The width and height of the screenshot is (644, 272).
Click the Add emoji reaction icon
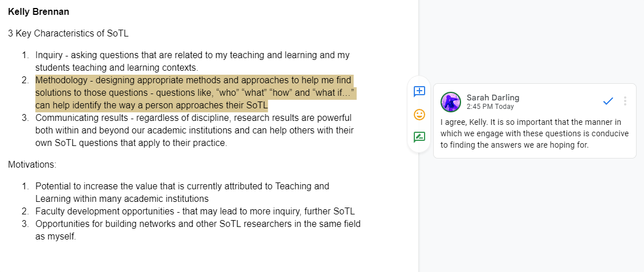pyautogui.click(x=419, y=114)
